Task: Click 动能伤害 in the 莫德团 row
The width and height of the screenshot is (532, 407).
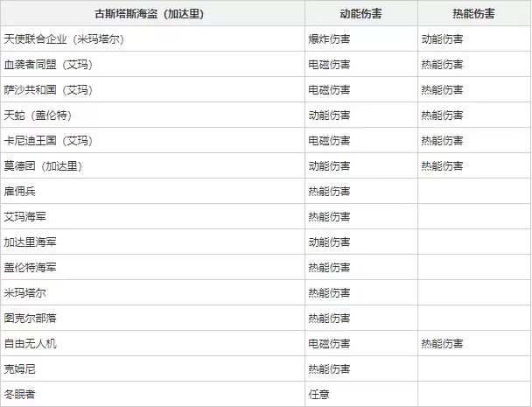Action: click(x=329, y=166)
